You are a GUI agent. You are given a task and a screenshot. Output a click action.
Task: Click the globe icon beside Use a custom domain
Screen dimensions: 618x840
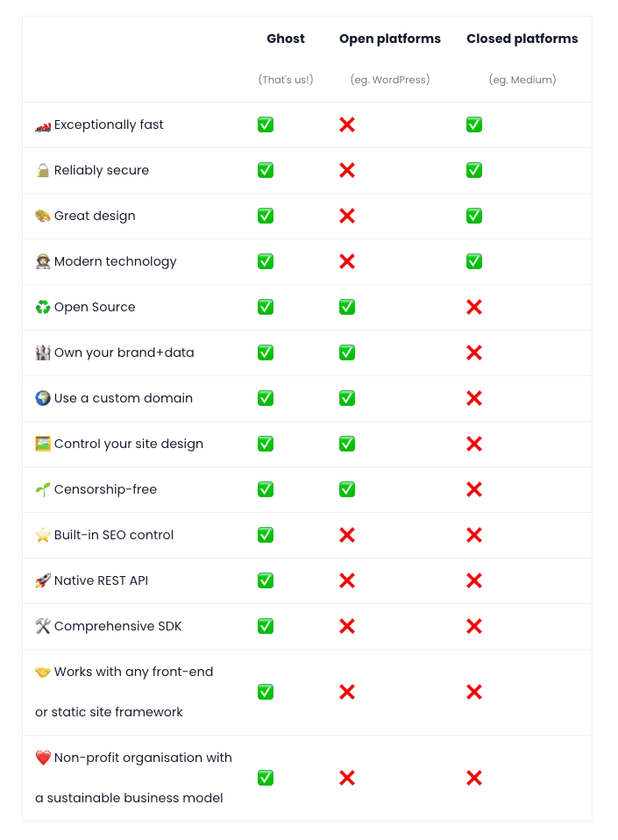tap(43, 398)
